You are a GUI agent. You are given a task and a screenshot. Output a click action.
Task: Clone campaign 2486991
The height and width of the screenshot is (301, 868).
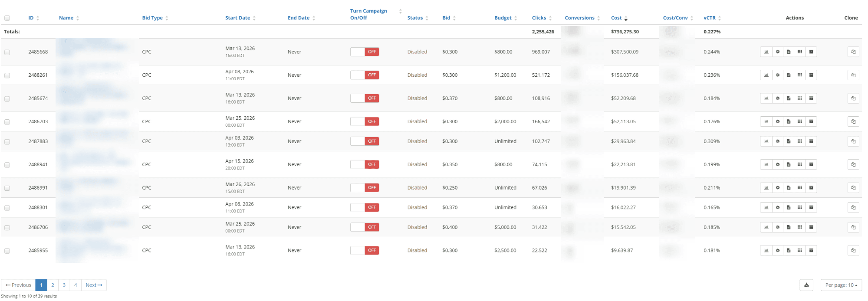pyautogui.click(x=853, y=188)
